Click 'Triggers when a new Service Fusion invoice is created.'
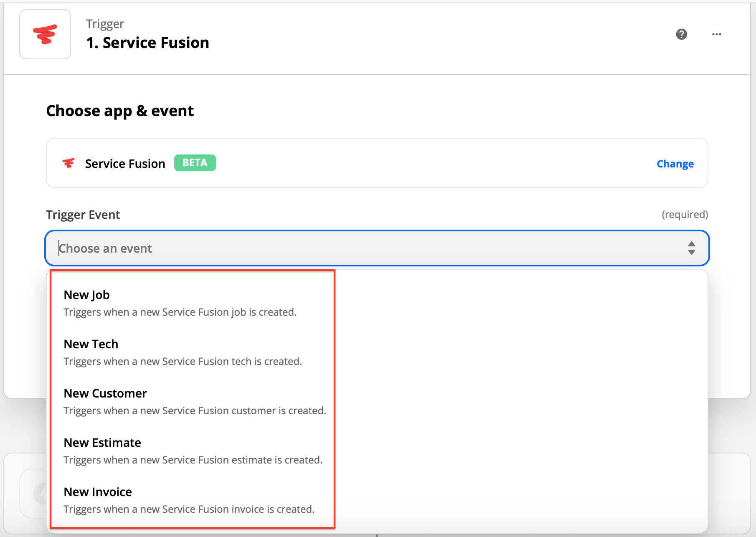Image resolution: width=756 pixels, height=537 pixels. tap(189, 509)
